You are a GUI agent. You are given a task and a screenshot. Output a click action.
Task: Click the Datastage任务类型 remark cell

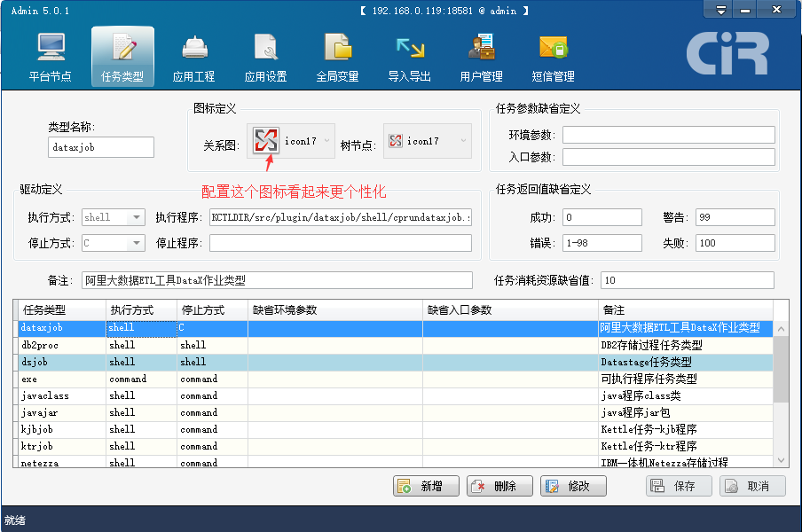[686, 362]
